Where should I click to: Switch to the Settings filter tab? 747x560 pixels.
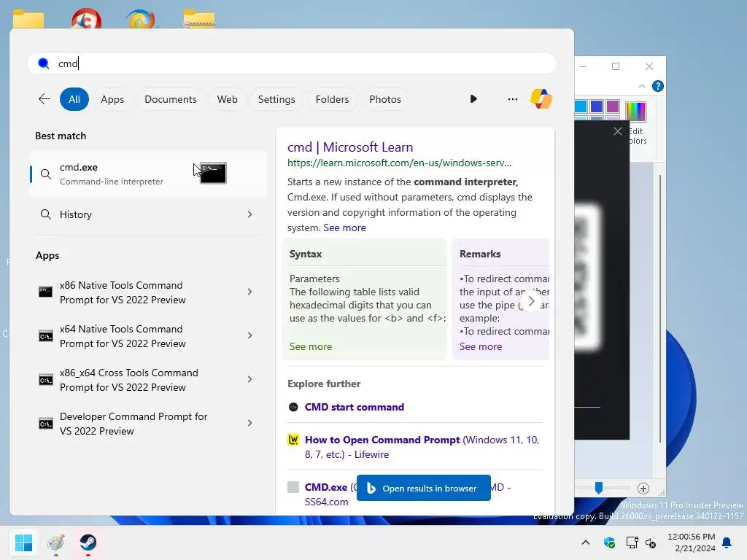(x=276, y=99)
